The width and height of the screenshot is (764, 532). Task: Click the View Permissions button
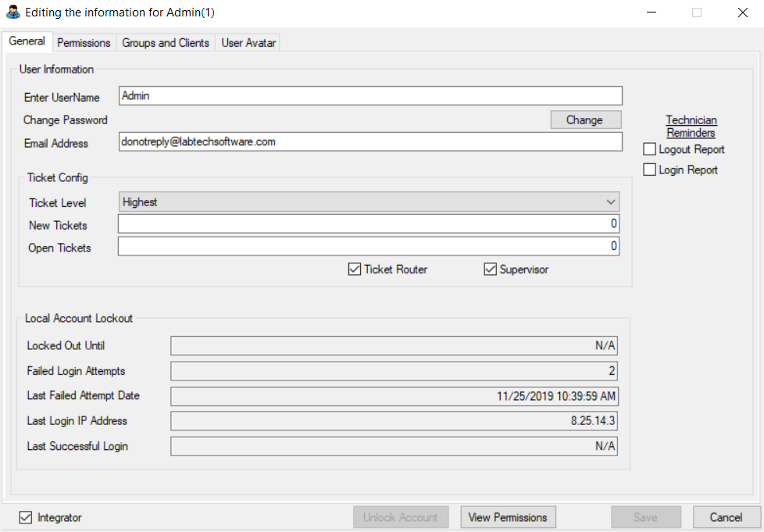click(x=508, y=516)
